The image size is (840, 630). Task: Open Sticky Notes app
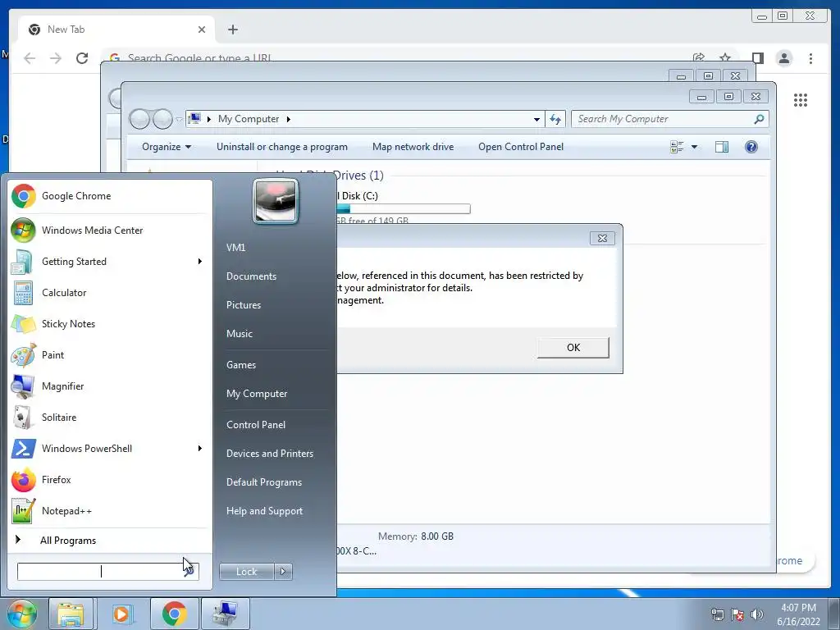pos(110,323)
